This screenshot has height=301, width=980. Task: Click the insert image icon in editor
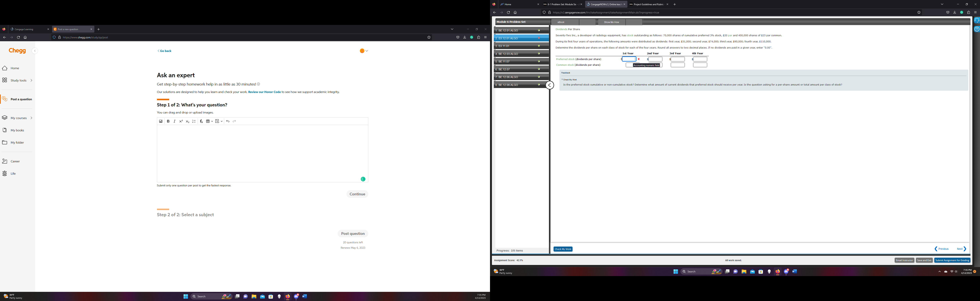click(161, 121)
